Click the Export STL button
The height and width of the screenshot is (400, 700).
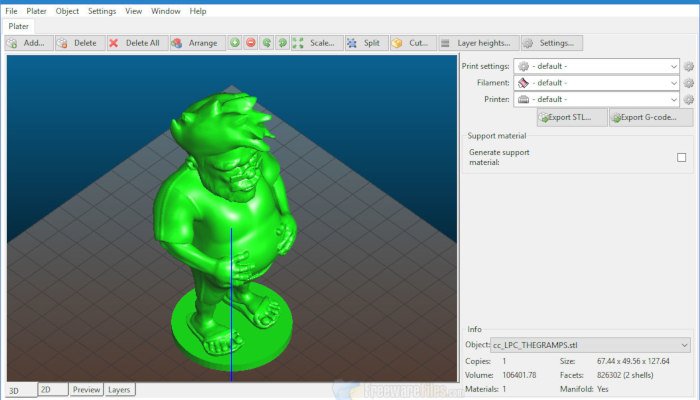pyautogui.click(x=571, y=117)
